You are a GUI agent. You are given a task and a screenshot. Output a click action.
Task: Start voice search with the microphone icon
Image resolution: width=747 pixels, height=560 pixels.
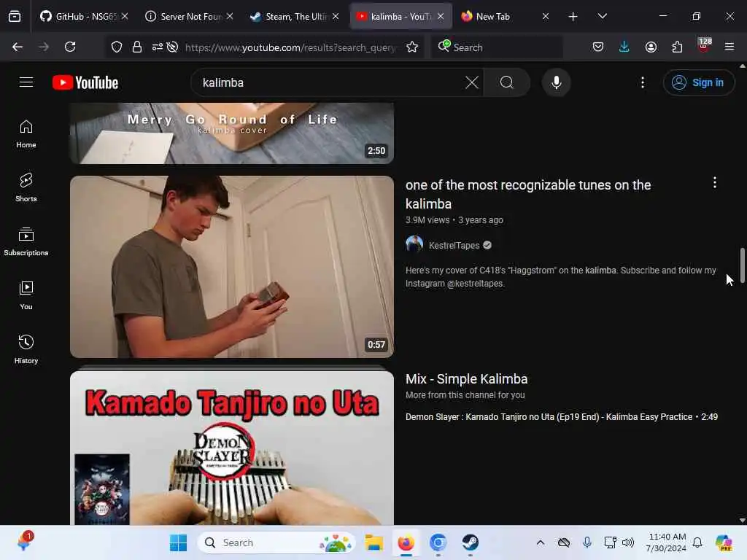(556, 82)
